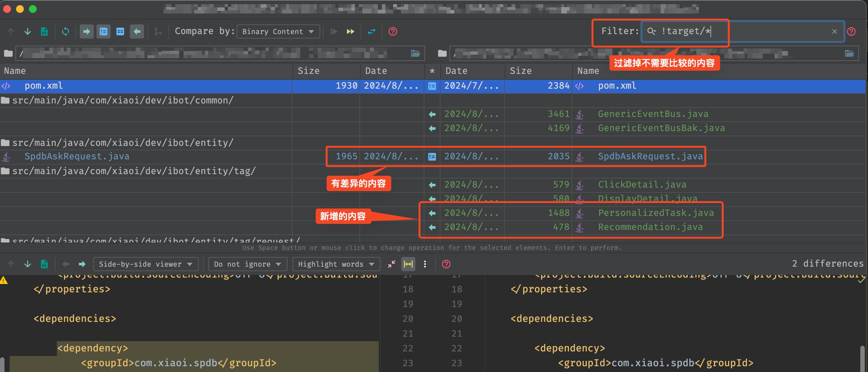The height and width of the screenshot is (372, 868).
Task: Click left folder path browse icon
Action: coord(415,54)
